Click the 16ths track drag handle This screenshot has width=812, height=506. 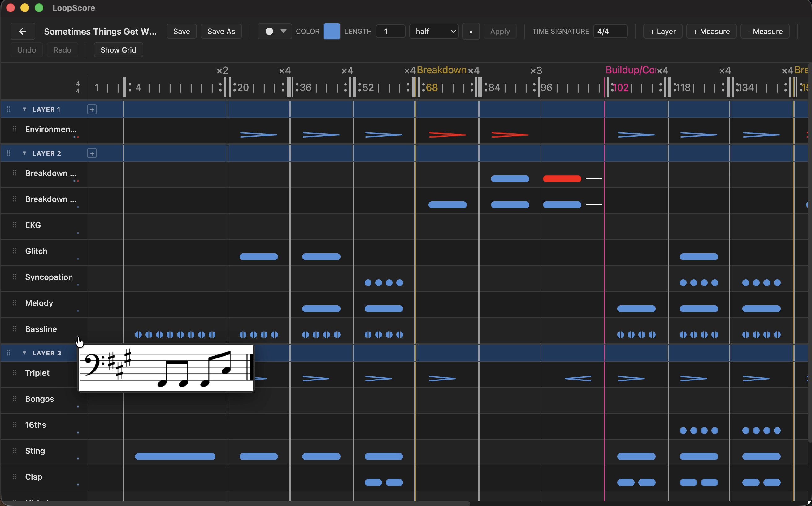pos(15,424)
